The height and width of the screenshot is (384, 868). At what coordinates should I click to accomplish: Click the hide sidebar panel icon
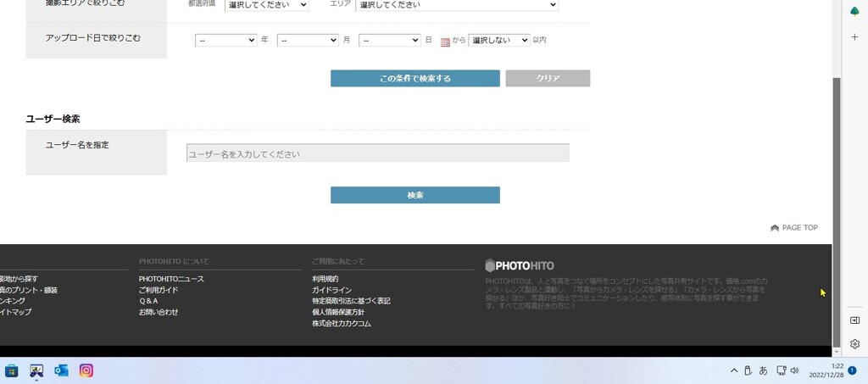854,320
